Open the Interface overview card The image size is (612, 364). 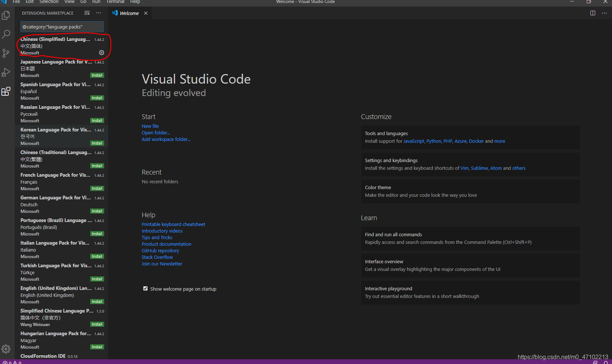tap(470, 265)
